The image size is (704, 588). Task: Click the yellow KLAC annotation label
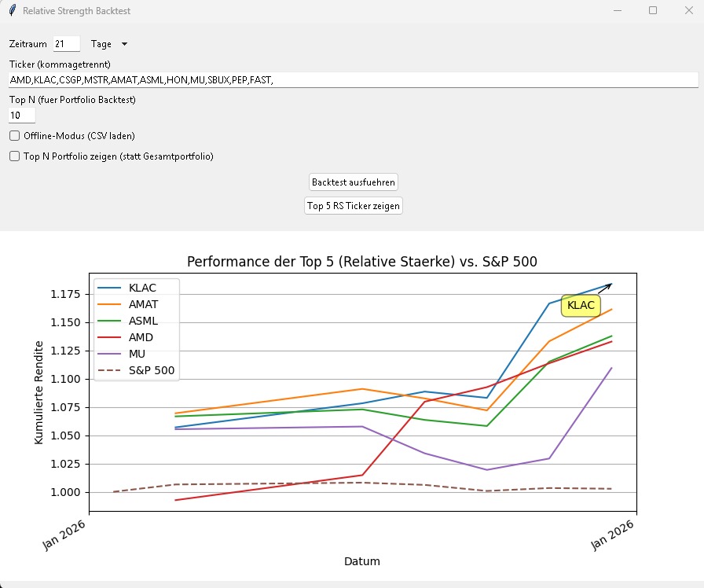tap(581, 306)
